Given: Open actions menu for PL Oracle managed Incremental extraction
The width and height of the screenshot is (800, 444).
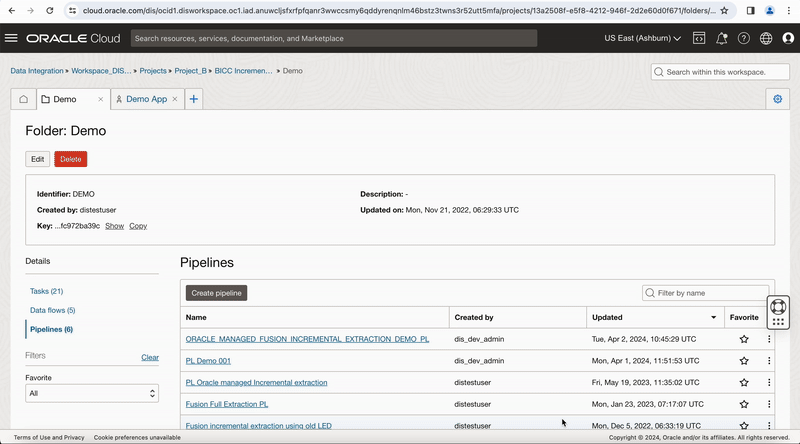Looking at the screenshot, I should tap(769, 382).
